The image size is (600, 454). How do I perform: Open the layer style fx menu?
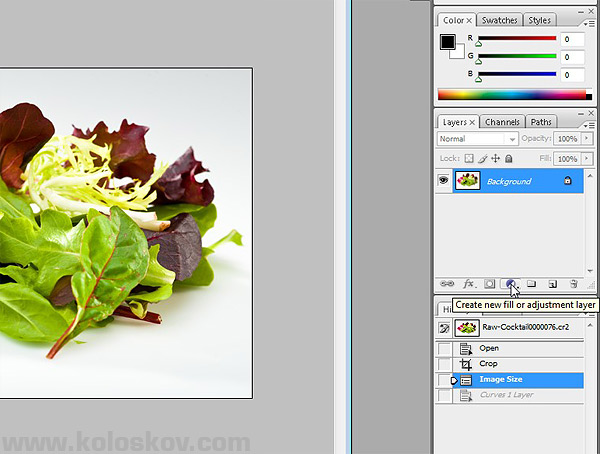pyautogui.click(x=468, y=284)
